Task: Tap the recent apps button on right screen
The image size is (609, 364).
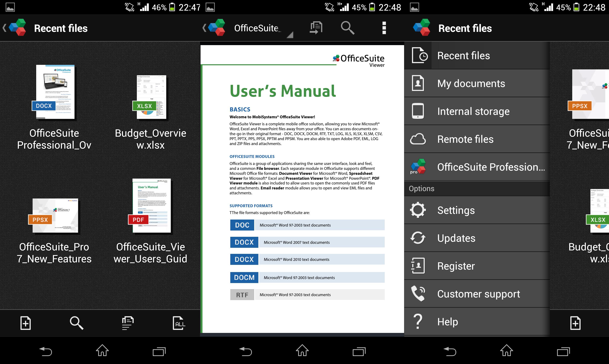Action: point(563,351)
